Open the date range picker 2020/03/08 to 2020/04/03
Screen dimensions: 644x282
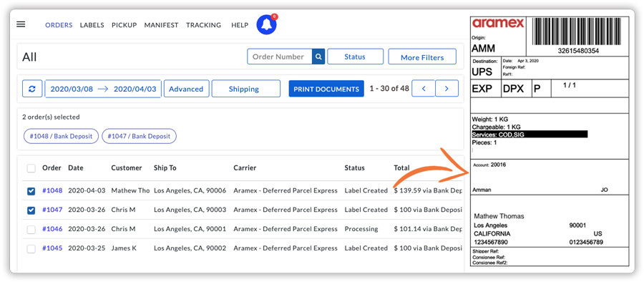coord(103,89)
